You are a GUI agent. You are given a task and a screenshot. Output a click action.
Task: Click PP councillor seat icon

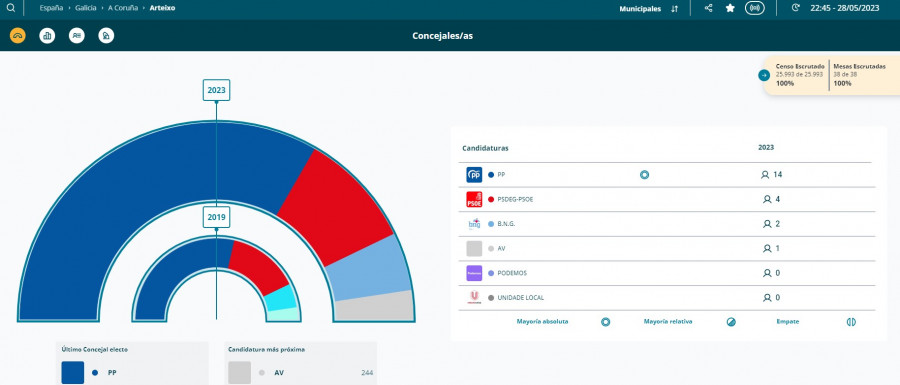pos(765,175)
